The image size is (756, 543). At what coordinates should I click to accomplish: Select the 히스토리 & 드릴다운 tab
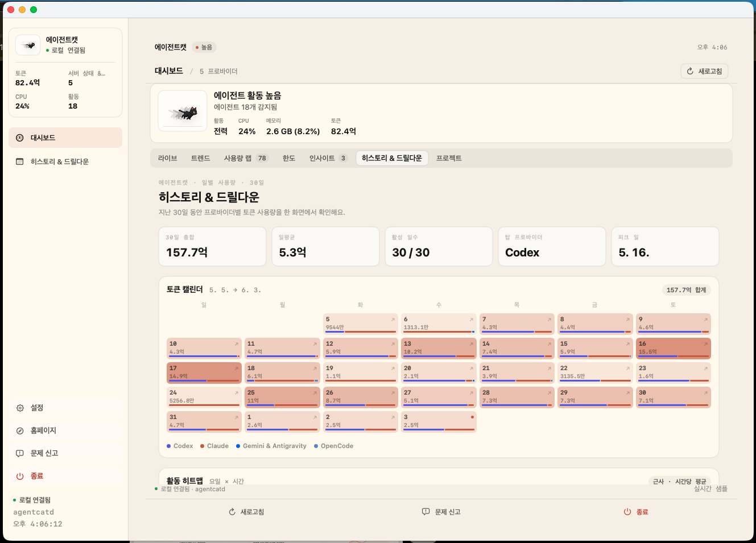click(392, 158)
